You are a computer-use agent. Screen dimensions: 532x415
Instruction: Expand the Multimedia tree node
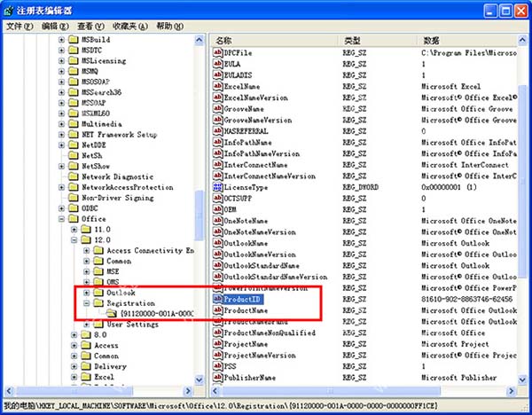(x=61, y=124)
